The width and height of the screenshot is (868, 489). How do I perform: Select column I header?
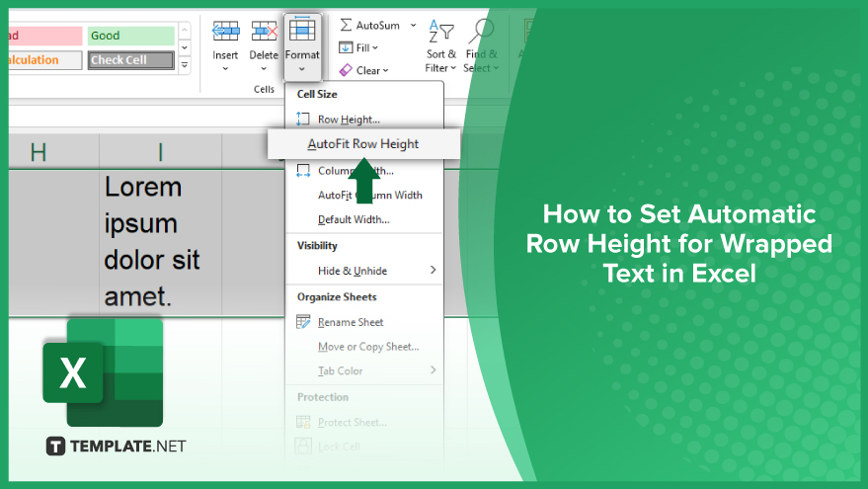[161, 151]
